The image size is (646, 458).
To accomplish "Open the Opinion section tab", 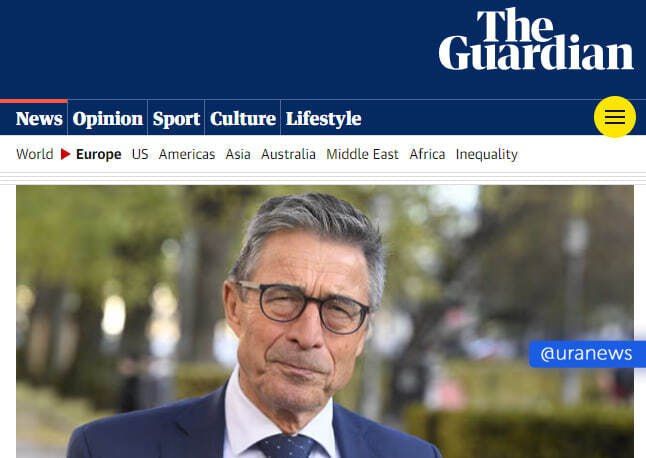I will coord(108,119).
